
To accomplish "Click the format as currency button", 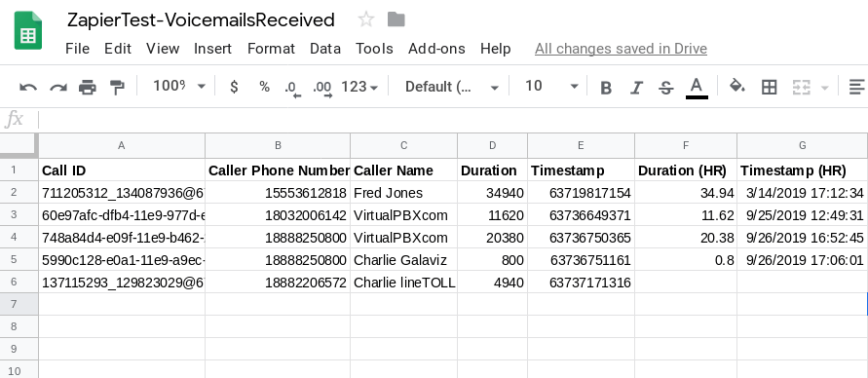I will (x=234, y=87).
